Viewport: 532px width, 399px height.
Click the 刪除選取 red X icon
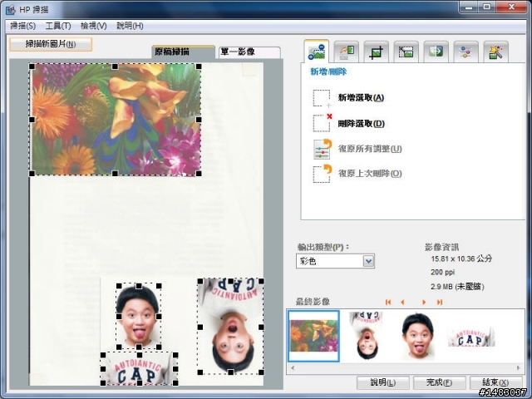[x=323, y=123]
